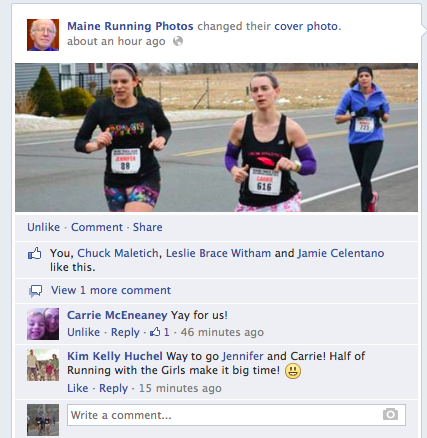Click the Write a comment field
This screenshot has width=427, height=438.
236,415
